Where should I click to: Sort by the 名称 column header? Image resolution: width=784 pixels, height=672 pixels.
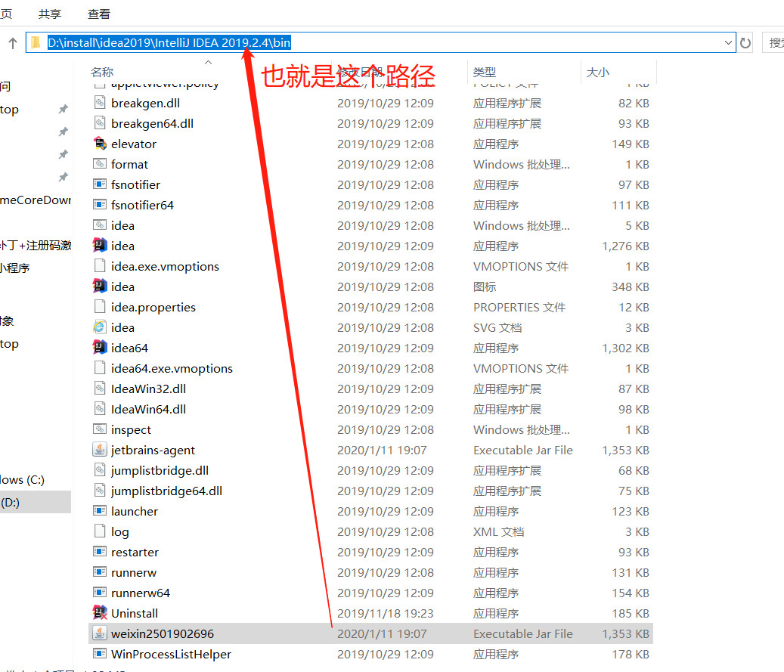click(102, 73)
